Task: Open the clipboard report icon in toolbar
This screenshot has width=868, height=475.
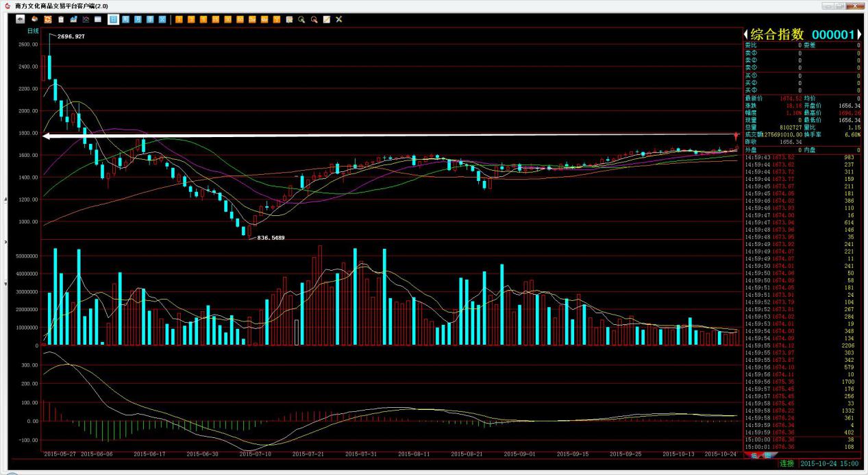Action: tap(60, 19)
